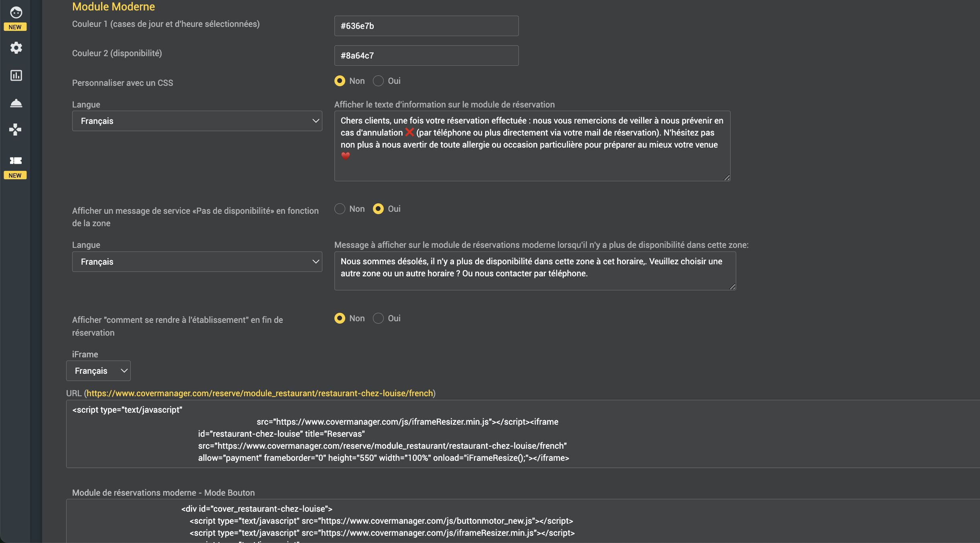Viewport: 980px width, 543px height.
Task: Expand the iFrame language dropdown
Action: (98, 371)
